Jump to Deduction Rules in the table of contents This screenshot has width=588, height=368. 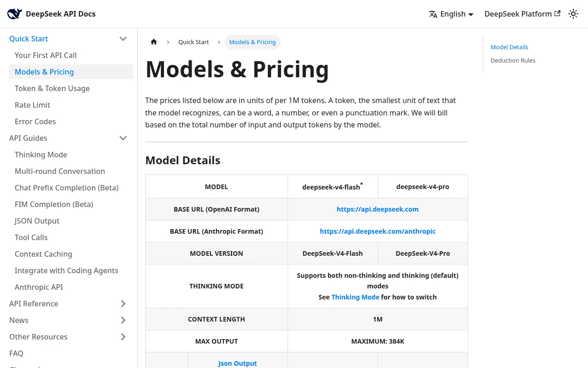[513, 60]
